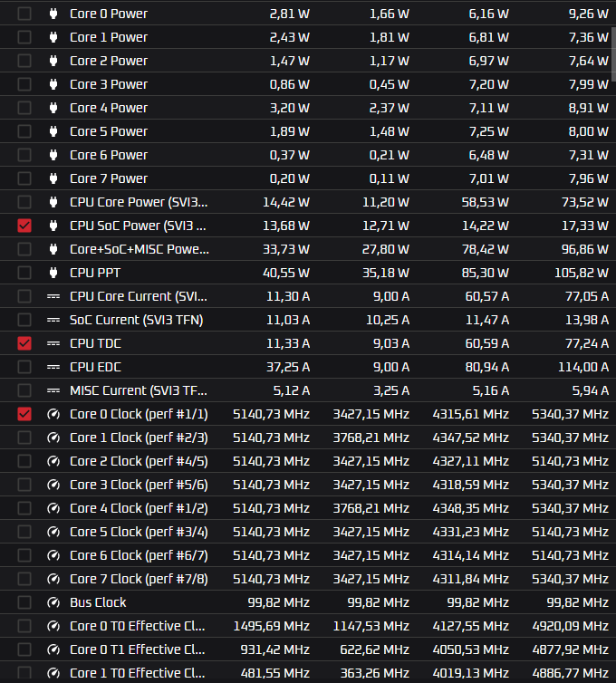Check the Core 2 Power checkbox
The image size is (616, 683).
24,61
